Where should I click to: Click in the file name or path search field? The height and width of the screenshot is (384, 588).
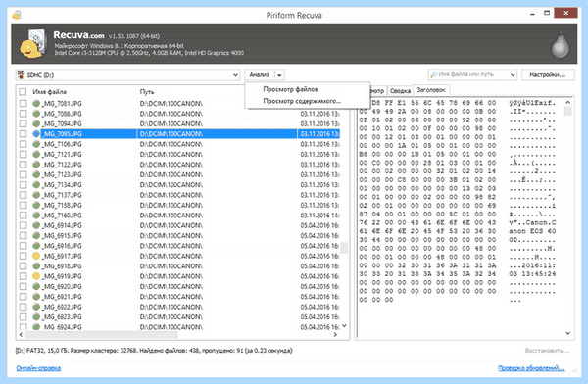[469, 75]
